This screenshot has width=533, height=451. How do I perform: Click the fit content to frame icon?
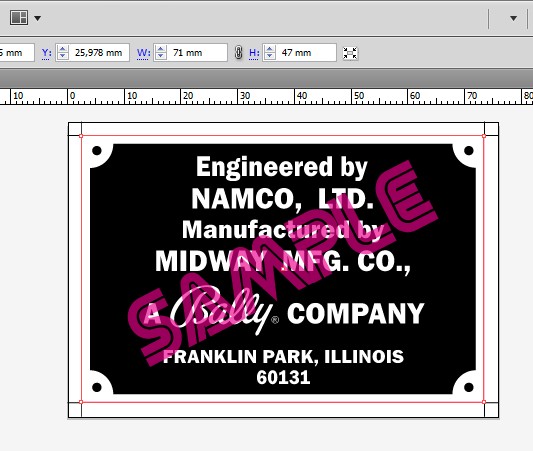[x=350, y=53]
